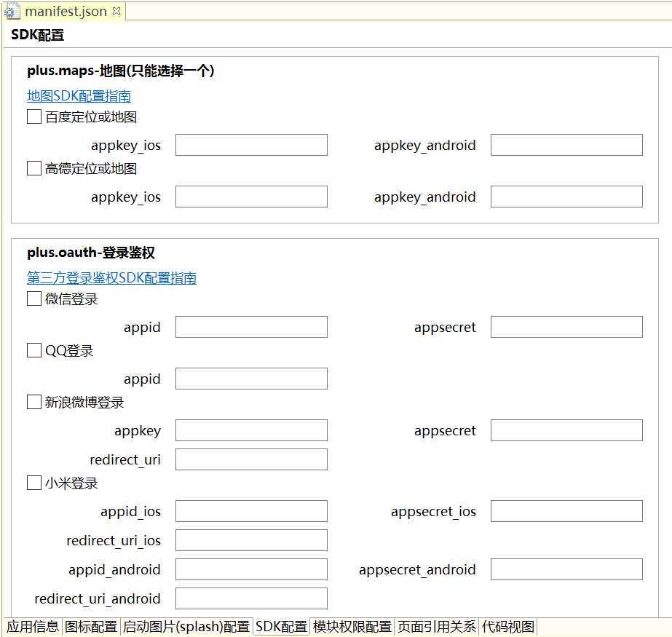Toggle the 新浪微博登录 checkbox

click(34, 403)
